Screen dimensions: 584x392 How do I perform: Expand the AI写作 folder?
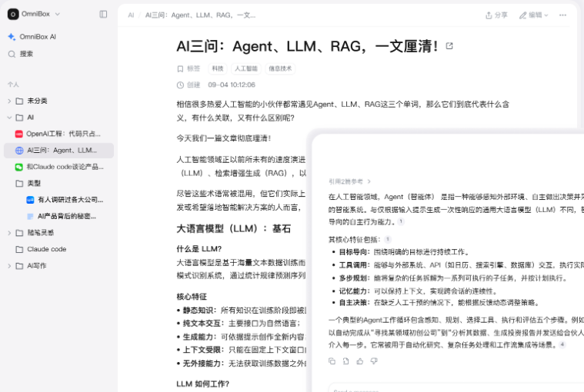[9, 266]
